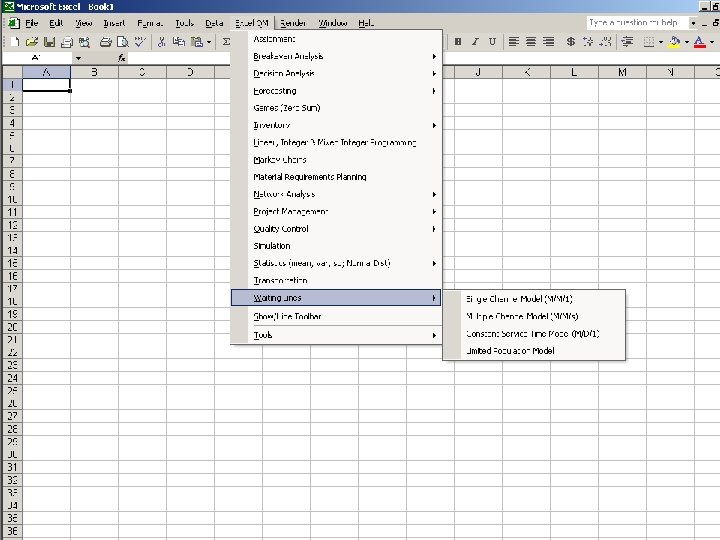
Task: Click the Excel workbook icon in menu bar
Action: (x=14, y=23)
